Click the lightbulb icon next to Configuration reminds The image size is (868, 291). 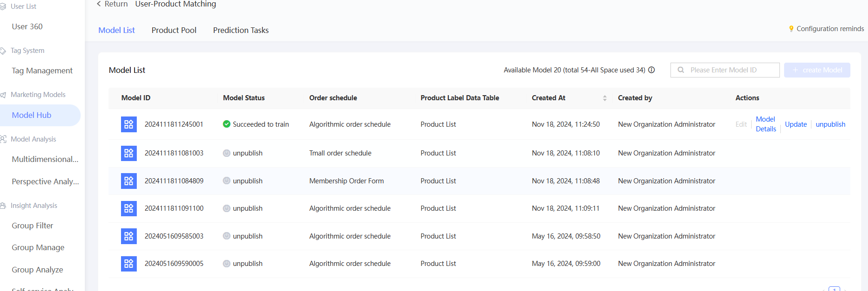[x=791, y=29]
